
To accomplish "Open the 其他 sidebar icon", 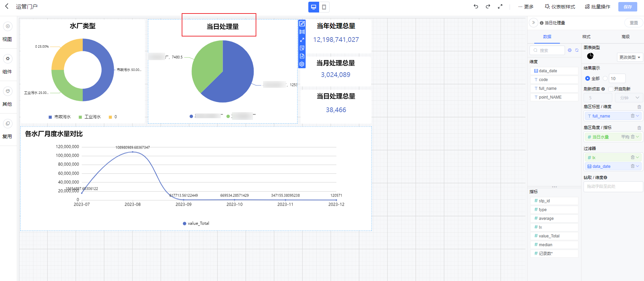I will [8, 91].
